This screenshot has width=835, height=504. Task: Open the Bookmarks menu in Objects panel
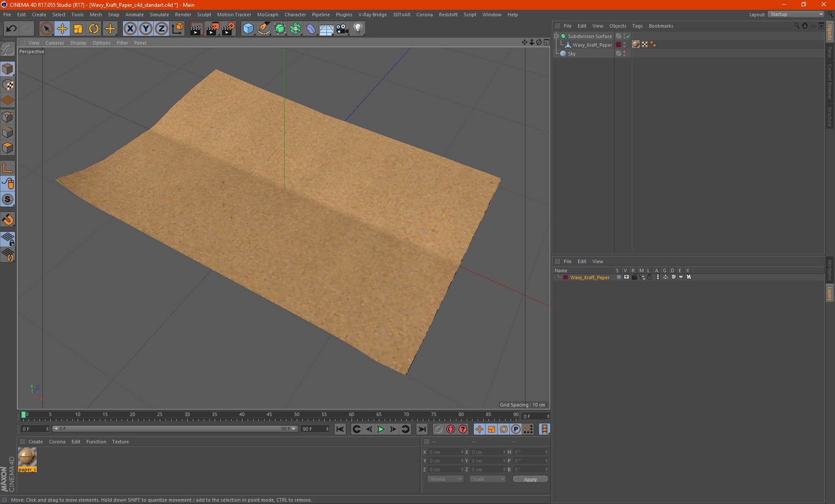661,26
